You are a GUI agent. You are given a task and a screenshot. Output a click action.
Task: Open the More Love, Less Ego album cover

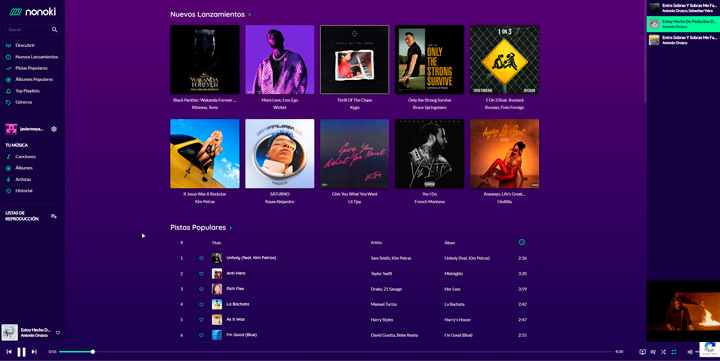tap(280, 60)
